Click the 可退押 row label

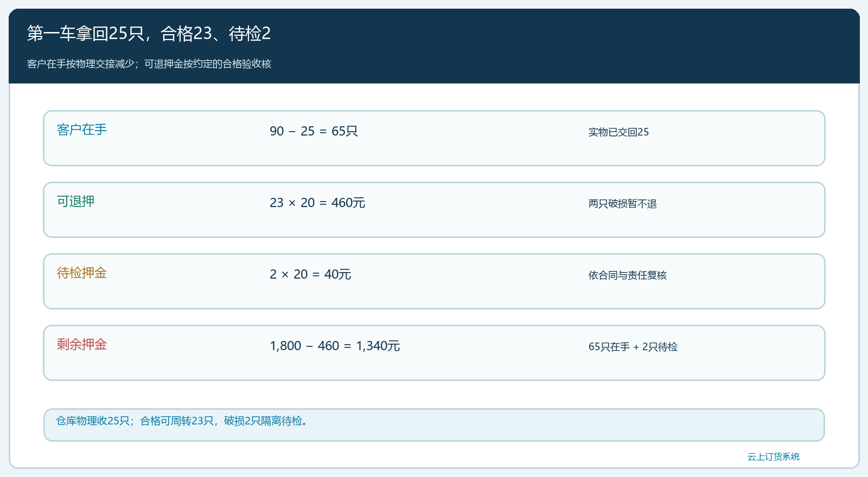(75, 201)
